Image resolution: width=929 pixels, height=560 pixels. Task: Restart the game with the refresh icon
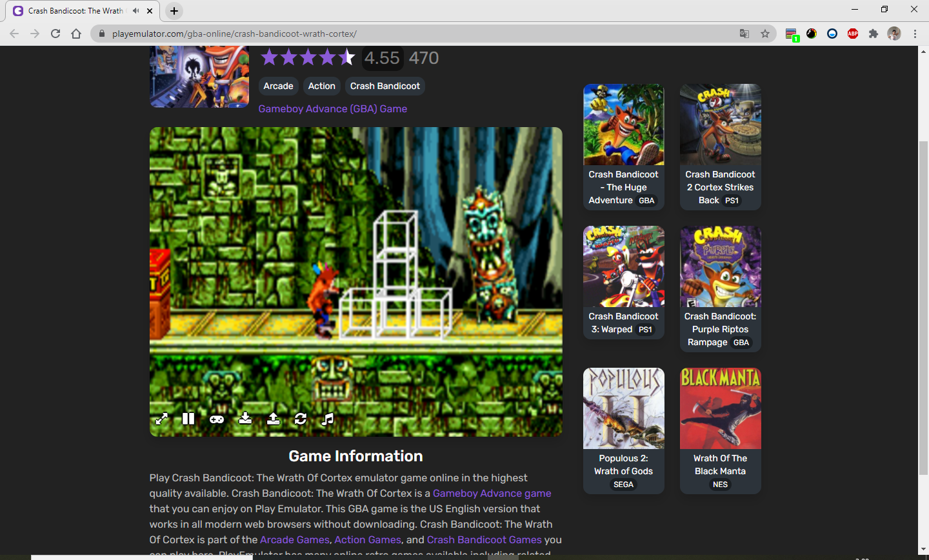pos(301,419)
